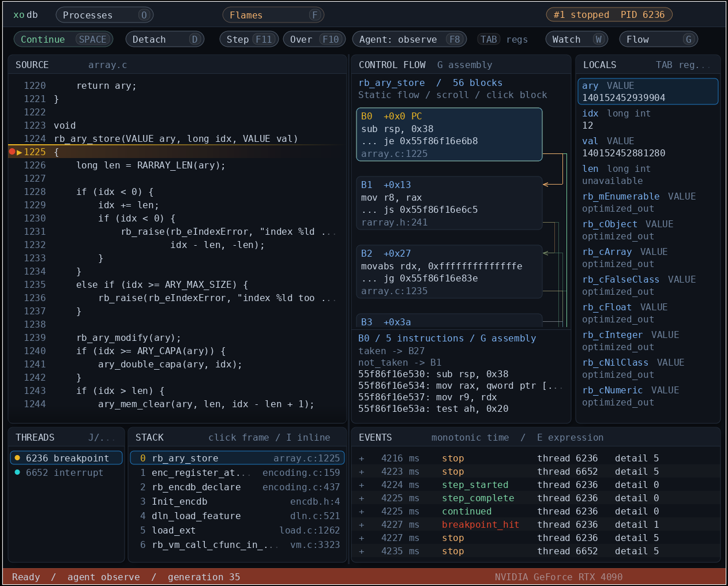Select control flow block B0
Viewport: 728px width, 586px height.
click(449, 134)
